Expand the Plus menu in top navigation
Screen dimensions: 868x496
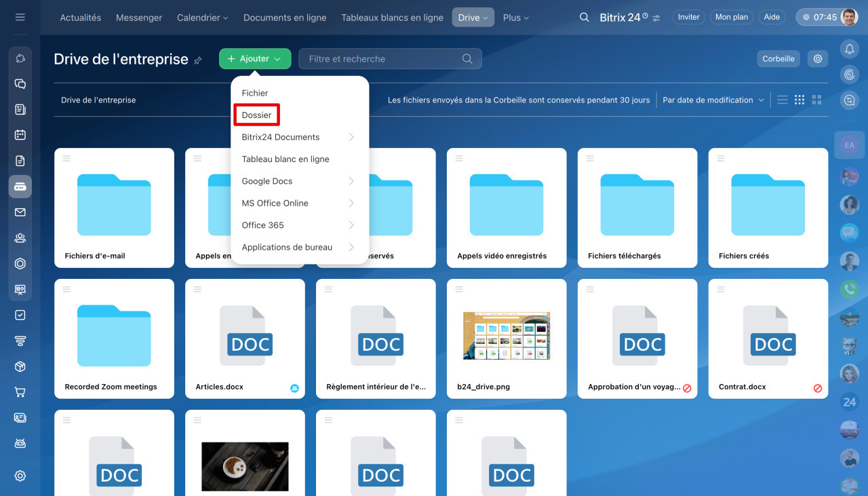click(515, 18)
